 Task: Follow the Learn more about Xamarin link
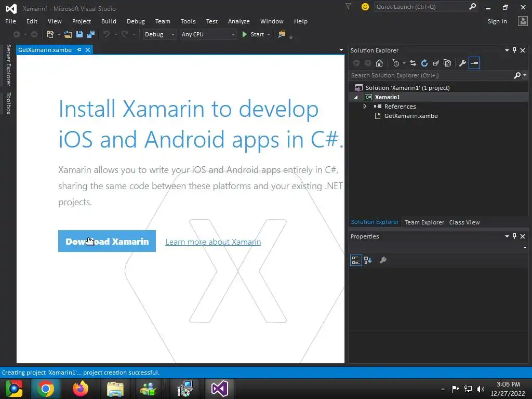click(x=213, y=242)
